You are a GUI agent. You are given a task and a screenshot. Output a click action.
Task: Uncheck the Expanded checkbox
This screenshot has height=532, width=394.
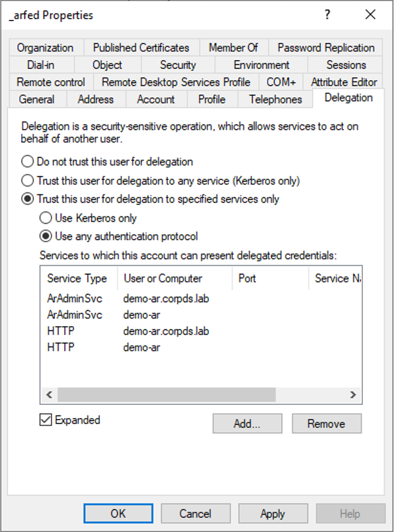pyautogui.click(x=46, y=420)
